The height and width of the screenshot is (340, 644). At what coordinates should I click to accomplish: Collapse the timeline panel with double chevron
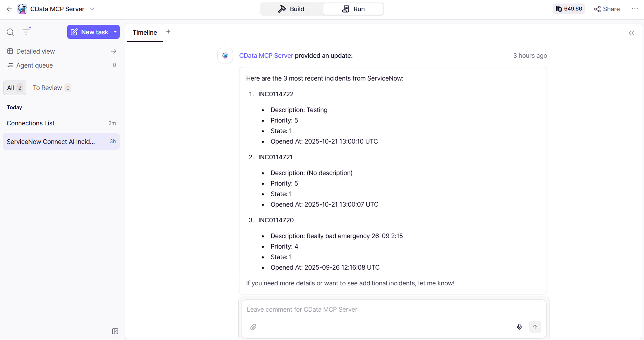point(631,33)
